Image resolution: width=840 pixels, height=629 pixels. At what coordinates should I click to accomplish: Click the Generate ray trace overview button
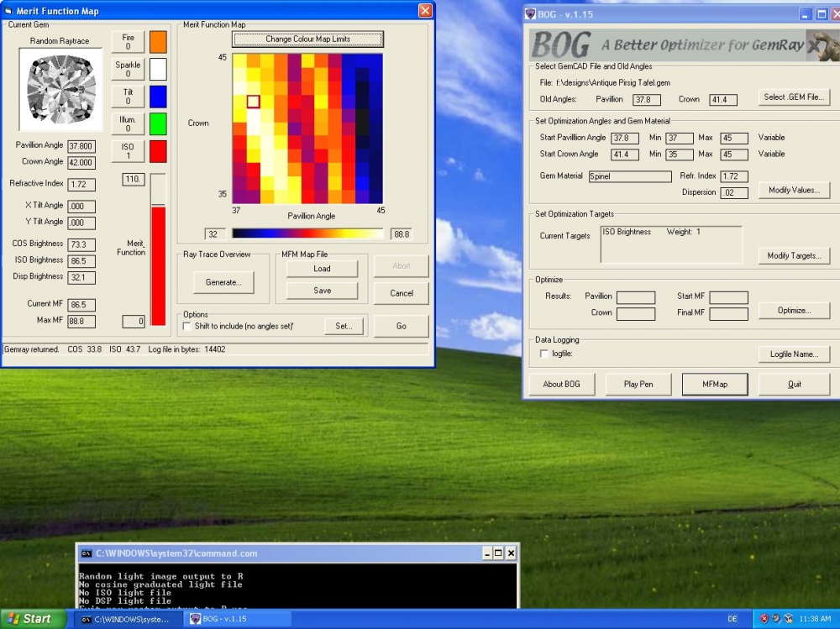pyautogui.click(x=223, y=282)
